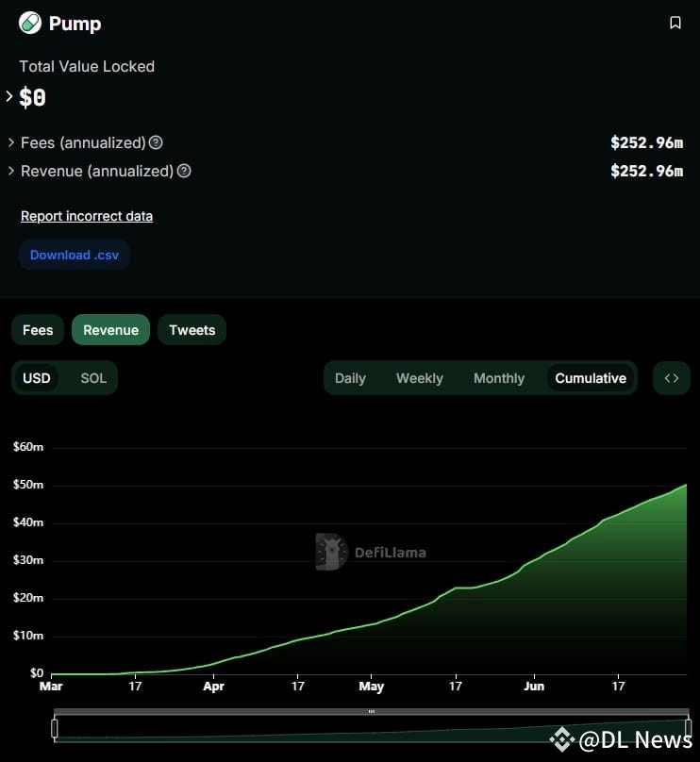
Task: Choose the Daily interval
Action: (x=350, y=378)
